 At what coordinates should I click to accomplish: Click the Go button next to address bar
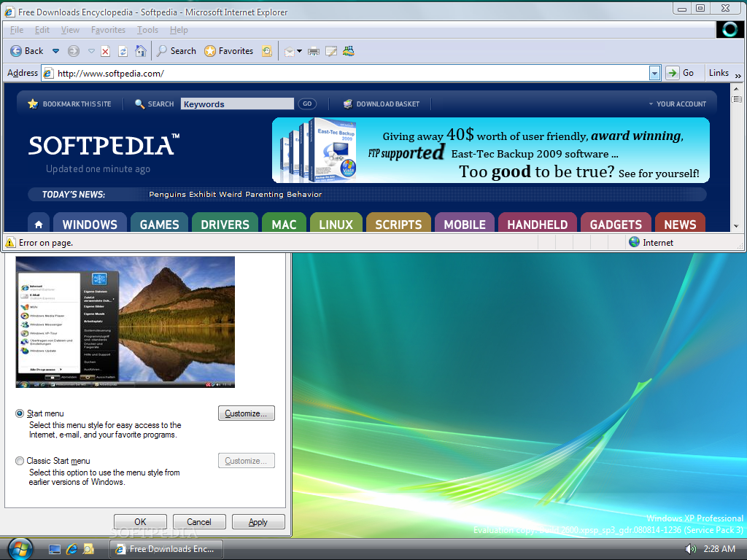[680, 73]
